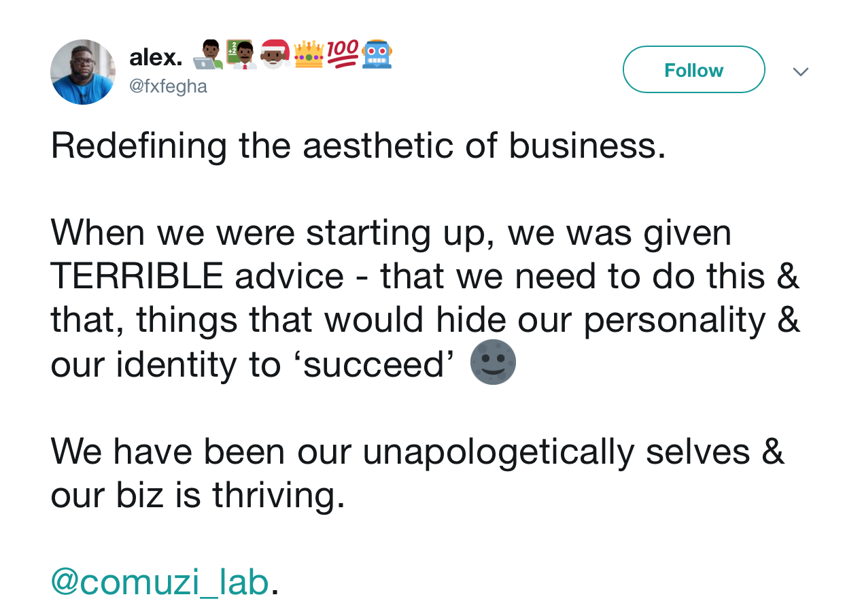Follow the @fxfegha account

(x=693, y=70)
